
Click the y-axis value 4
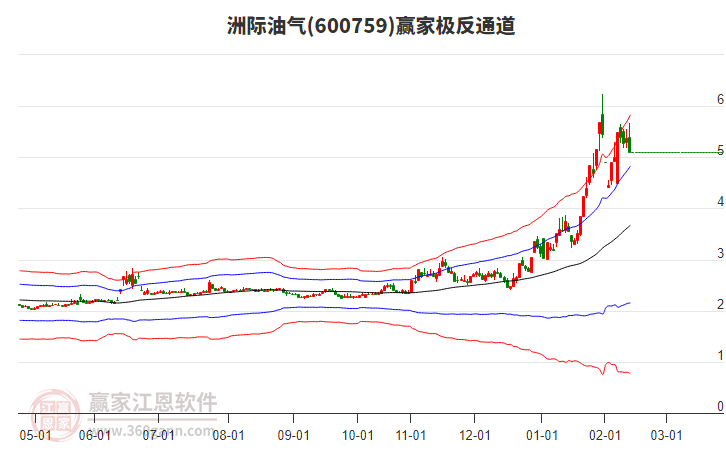tap(720, 201)
